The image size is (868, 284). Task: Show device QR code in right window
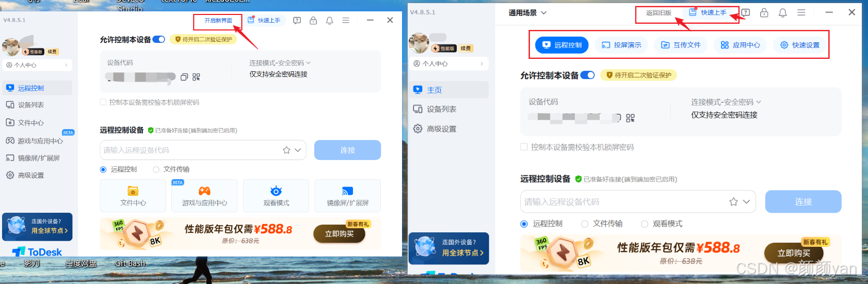tap(630, 118)
